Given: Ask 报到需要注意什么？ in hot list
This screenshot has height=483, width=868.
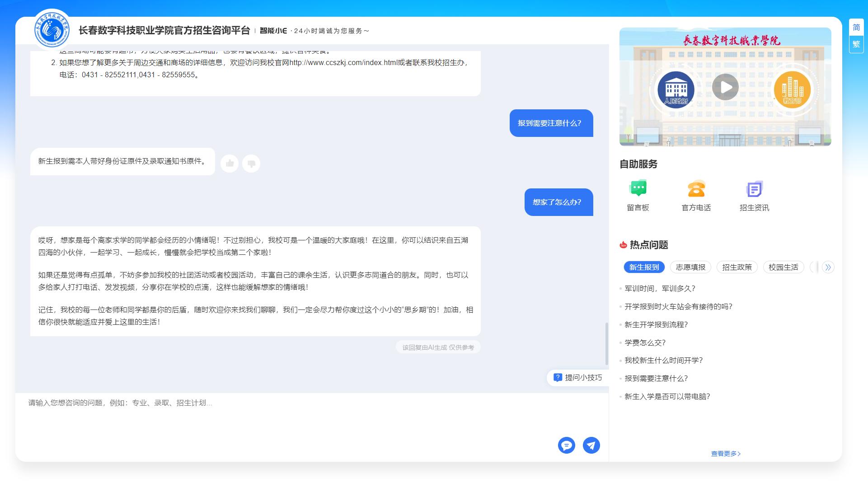Looking at the screenshot, I should [x=656, y=379].
